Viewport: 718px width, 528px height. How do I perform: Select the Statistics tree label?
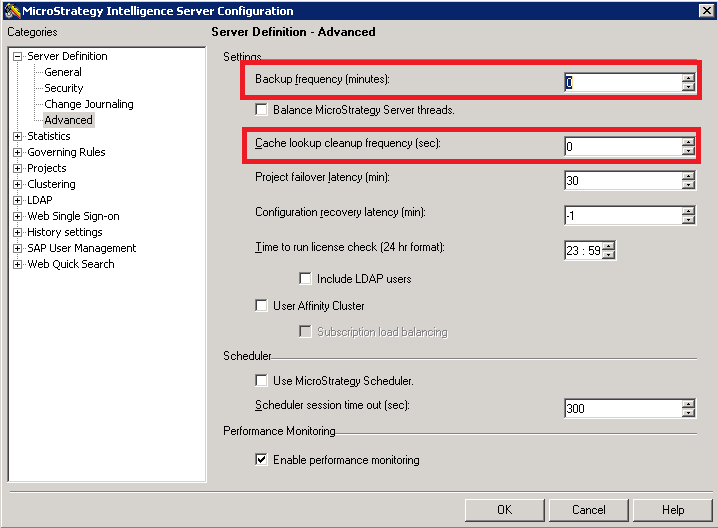click(x=49, y=136)
